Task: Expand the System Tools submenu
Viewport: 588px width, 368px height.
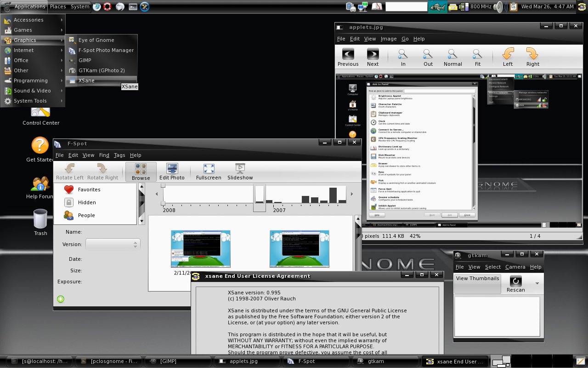Action: [x=33, y=101]
